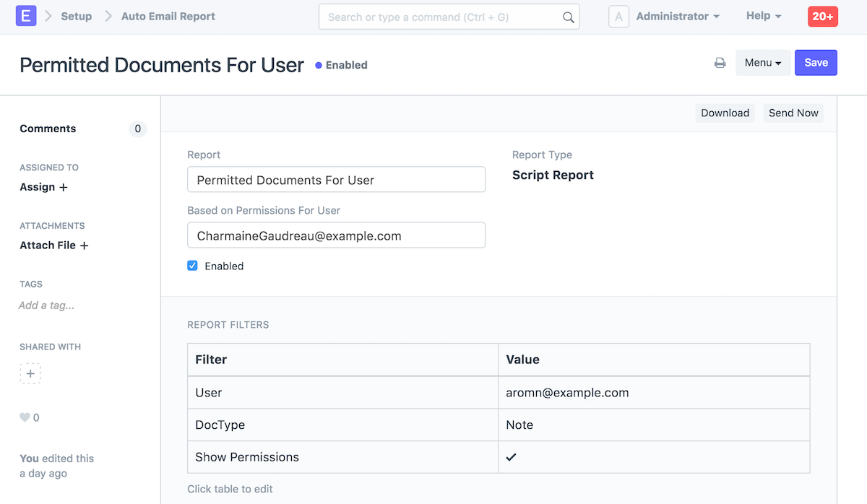The height and width of the screenshot is (504, 867).
Task: Click the Report name input field
Action: pyautogui.click(x=336, y=180)
